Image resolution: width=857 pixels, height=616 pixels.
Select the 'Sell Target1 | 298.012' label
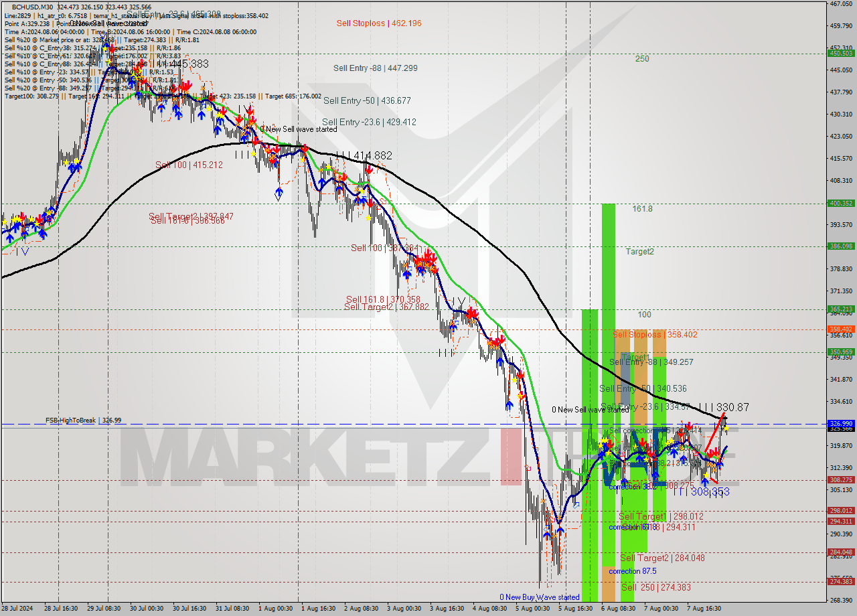(x=661, y=516)
